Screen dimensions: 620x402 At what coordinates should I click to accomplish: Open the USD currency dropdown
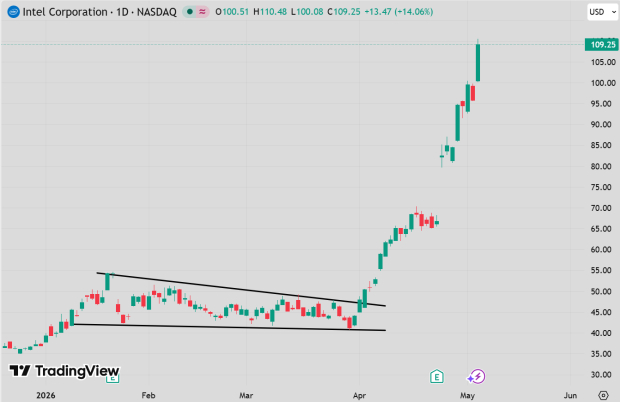[602, 12]
